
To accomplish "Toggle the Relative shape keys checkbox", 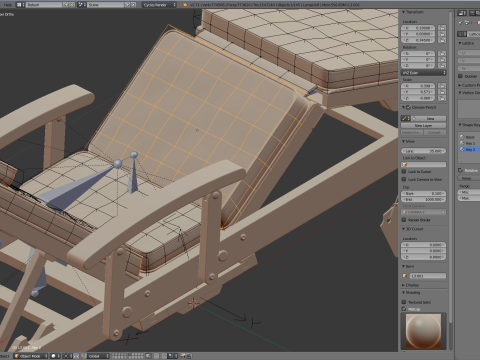I will [460, 170].
